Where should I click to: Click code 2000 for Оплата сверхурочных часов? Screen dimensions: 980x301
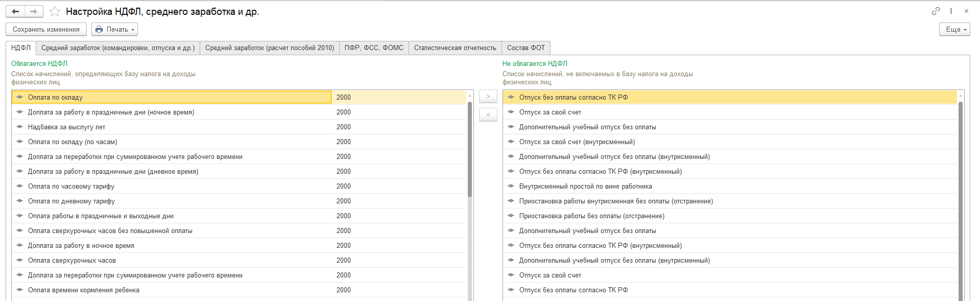coord(343,260)
